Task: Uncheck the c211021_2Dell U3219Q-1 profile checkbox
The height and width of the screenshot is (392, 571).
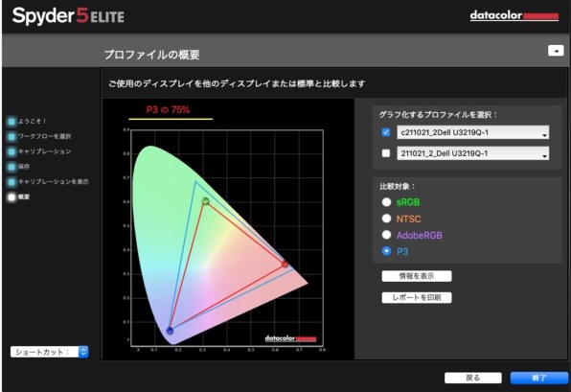Action: [386, 132]
